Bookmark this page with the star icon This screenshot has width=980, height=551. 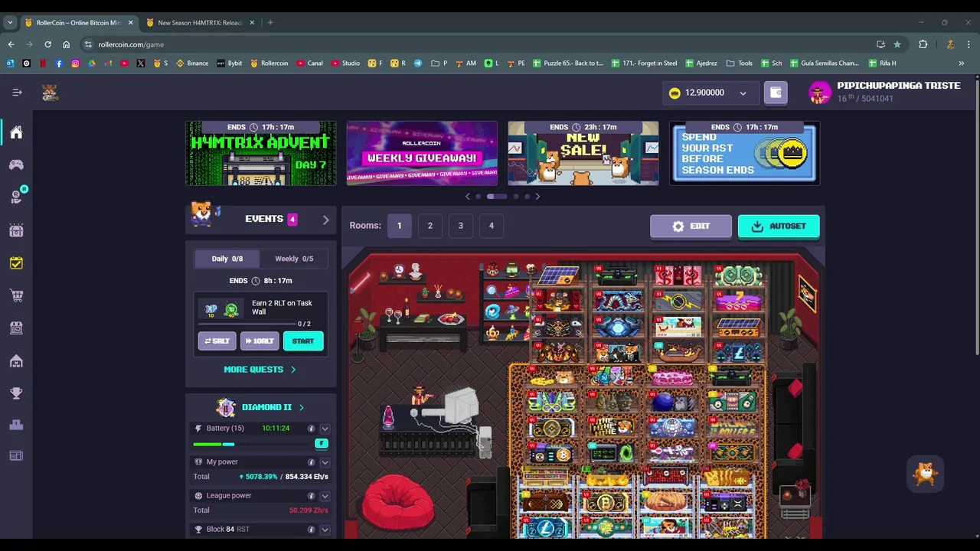897,44
